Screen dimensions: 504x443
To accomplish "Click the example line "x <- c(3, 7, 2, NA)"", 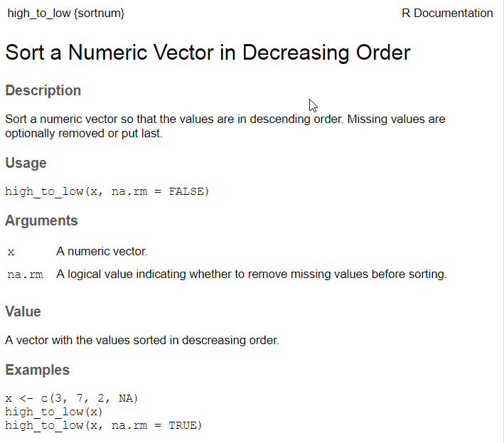I will tap(72, 398).
